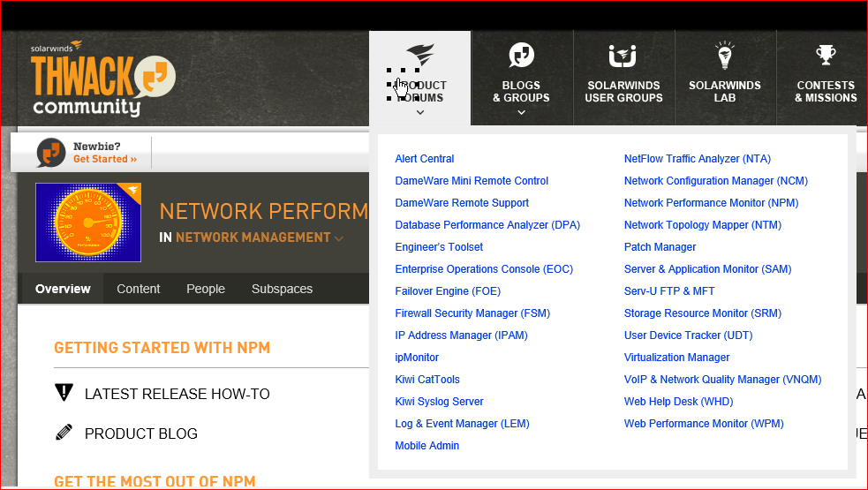Click the Product Blog pencil icon

pyautogui.click(x=64, y=432)
